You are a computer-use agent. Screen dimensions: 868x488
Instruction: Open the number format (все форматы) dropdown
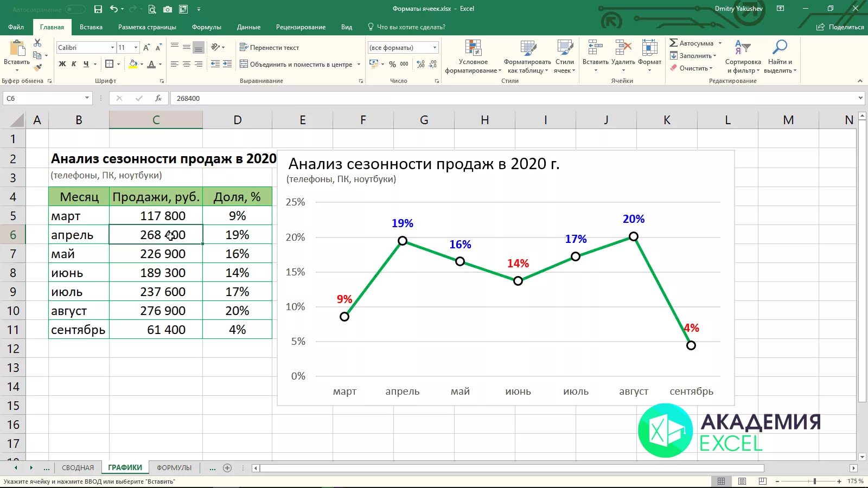435,48
